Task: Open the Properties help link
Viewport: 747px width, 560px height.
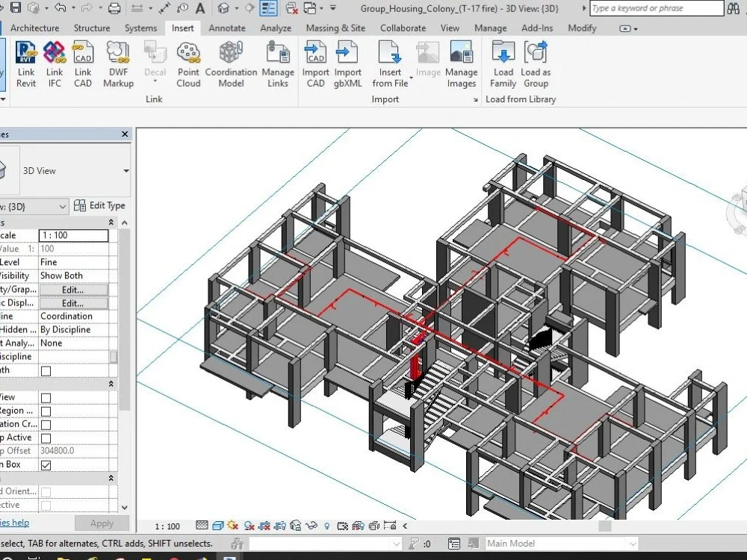Action: (x=14, y=523)
